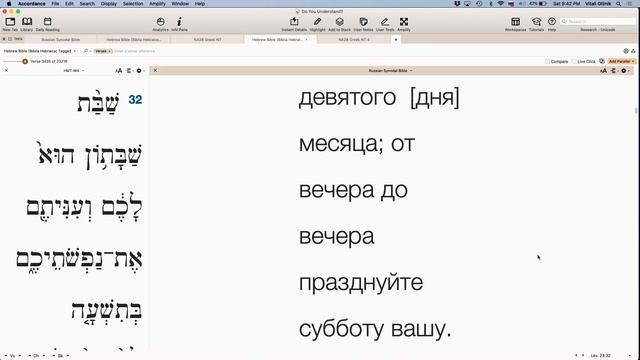Open gear settings of Hebrew pane
640x360 pixels.
[x=140, y=71]
